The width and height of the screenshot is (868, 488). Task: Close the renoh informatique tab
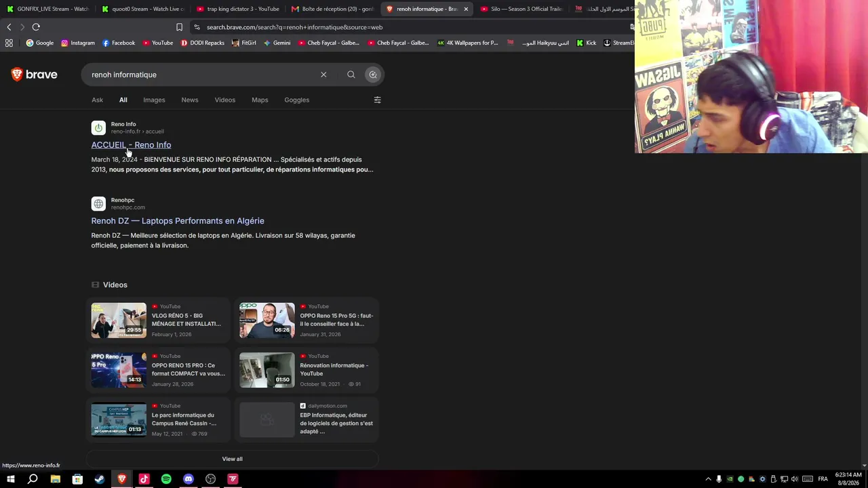click(466, 9)
